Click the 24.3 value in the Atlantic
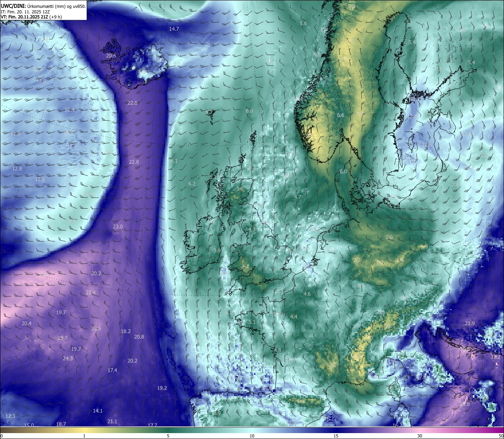 (68, 359)
